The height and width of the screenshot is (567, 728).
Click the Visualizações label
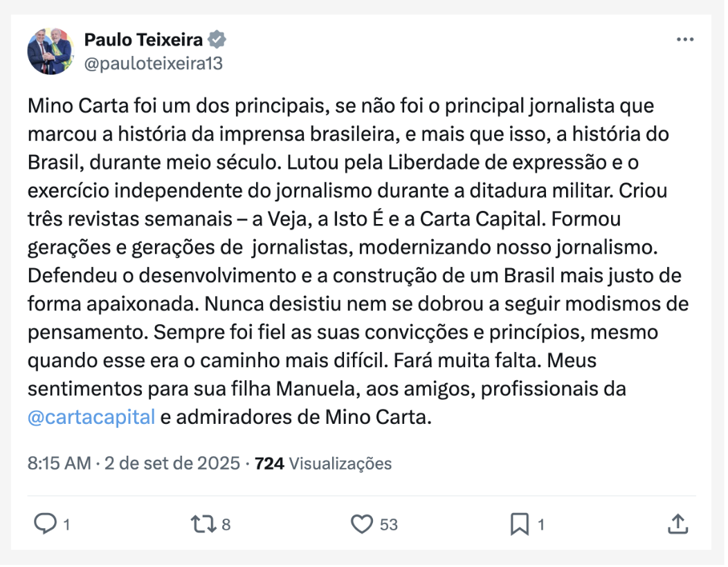pyautogui.click(x=340, y=463)
